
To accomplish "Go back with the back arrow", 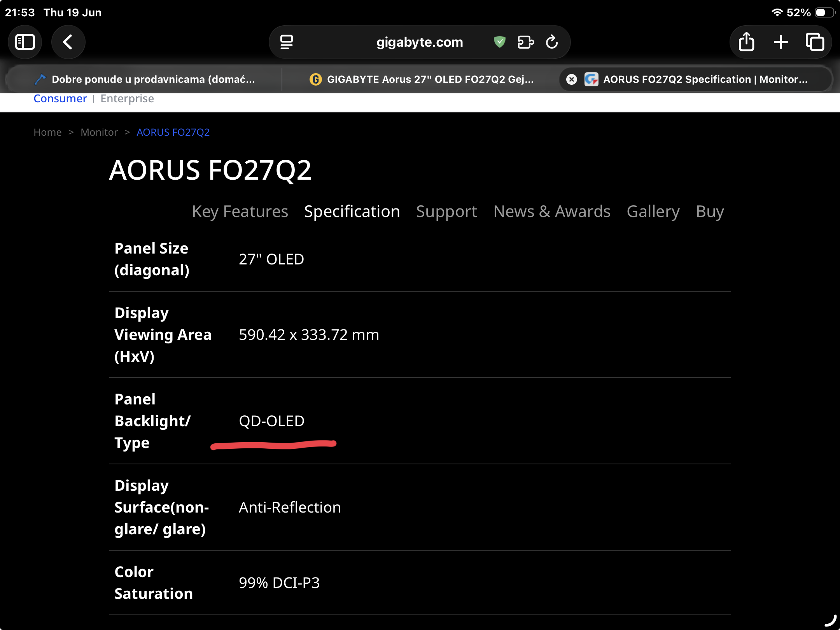I will point(68,42).
